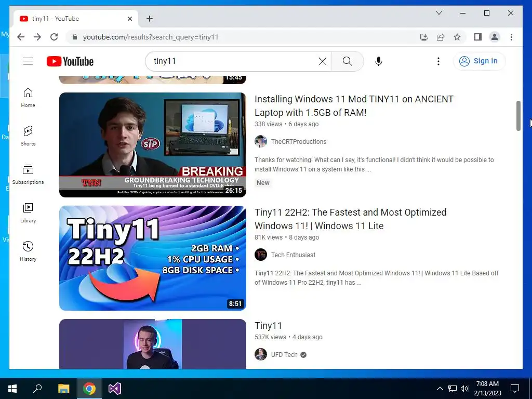Open the taskbar clock and date

(x=487, y=389)
